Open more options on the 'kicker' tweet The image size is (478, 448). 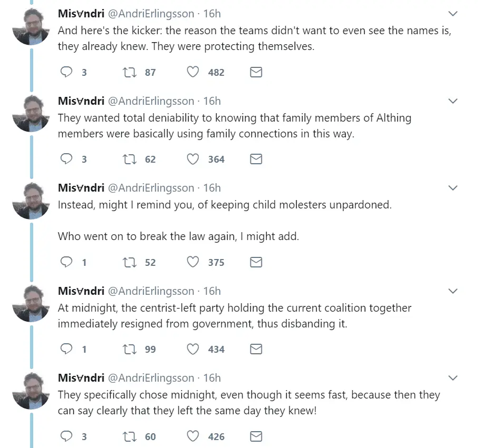(x=452, y=14)
